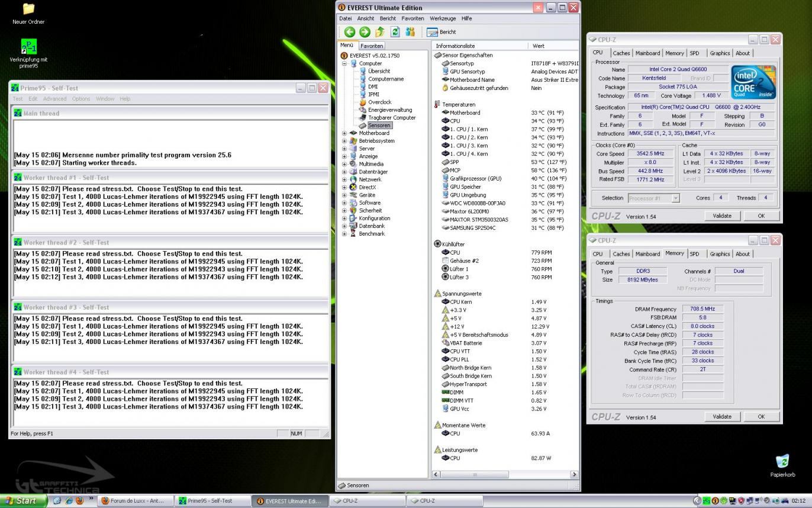The image size is (812, 508).
Task: Click the Sicherheit shield icon
Action: point(353,210)
